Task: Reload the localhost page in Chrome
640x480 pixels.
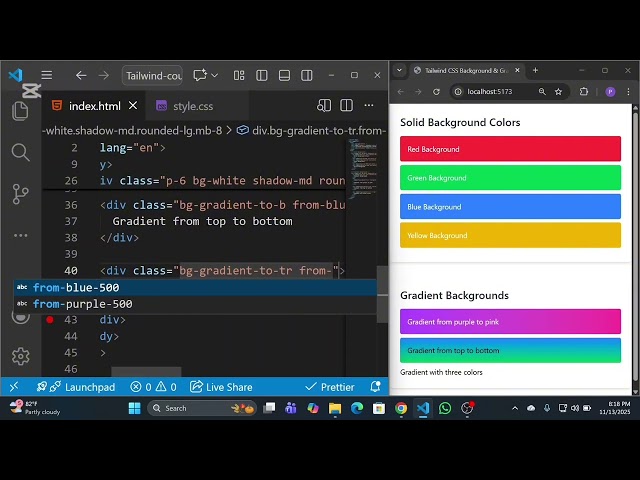Action: [x=436, y=91]
